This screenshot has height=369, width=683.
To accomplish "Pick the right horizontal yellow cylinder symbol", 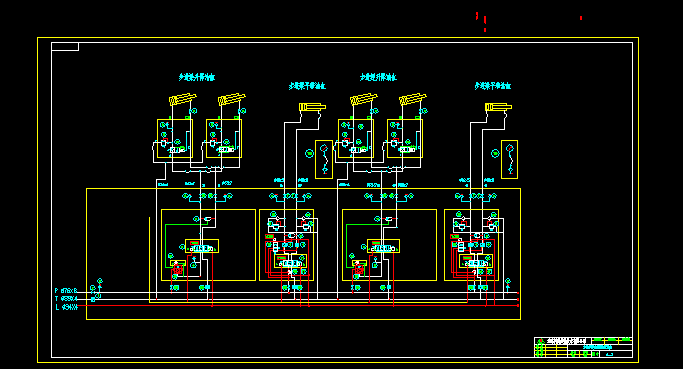I will coord(498,107).
